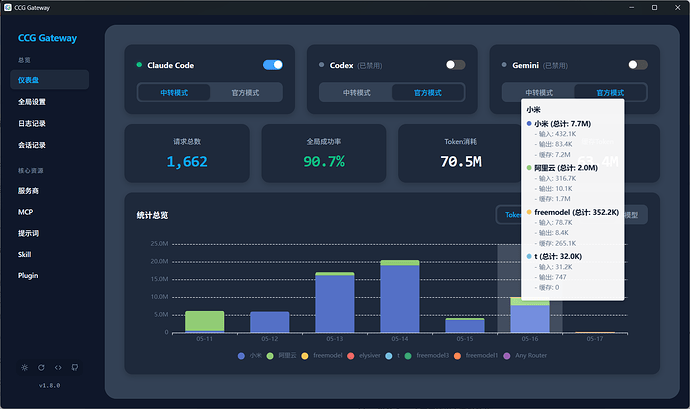690x409 pixels.
Task: Click the refresh icon in sidebar footer
Action: pyautogui.click(x=41, y=368)
